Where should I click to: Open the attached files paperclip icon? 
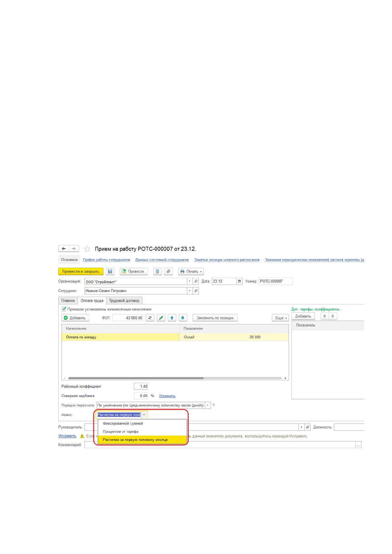pos(168,271)
